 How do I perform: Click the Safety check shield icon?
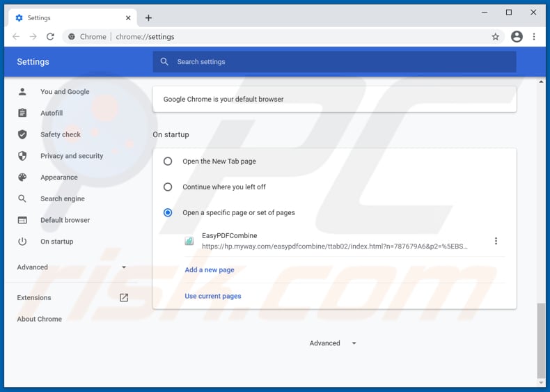tap(22, 134)
